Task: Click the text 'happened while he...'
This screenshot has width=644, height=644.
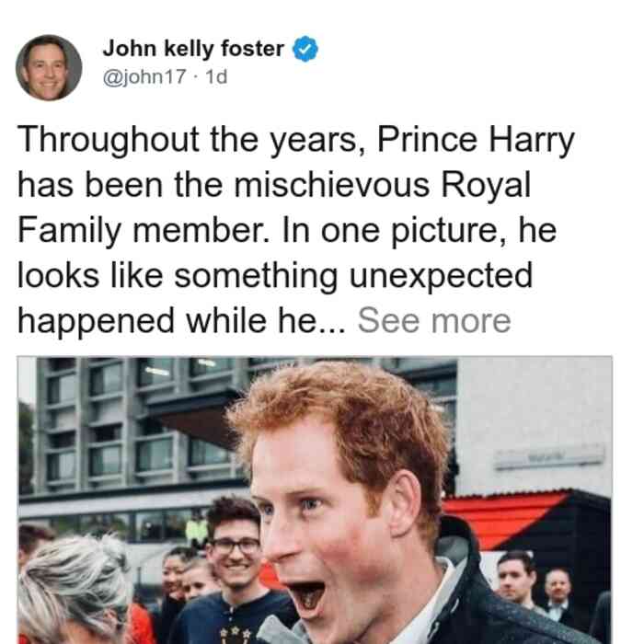Action: tap(182, 321)
